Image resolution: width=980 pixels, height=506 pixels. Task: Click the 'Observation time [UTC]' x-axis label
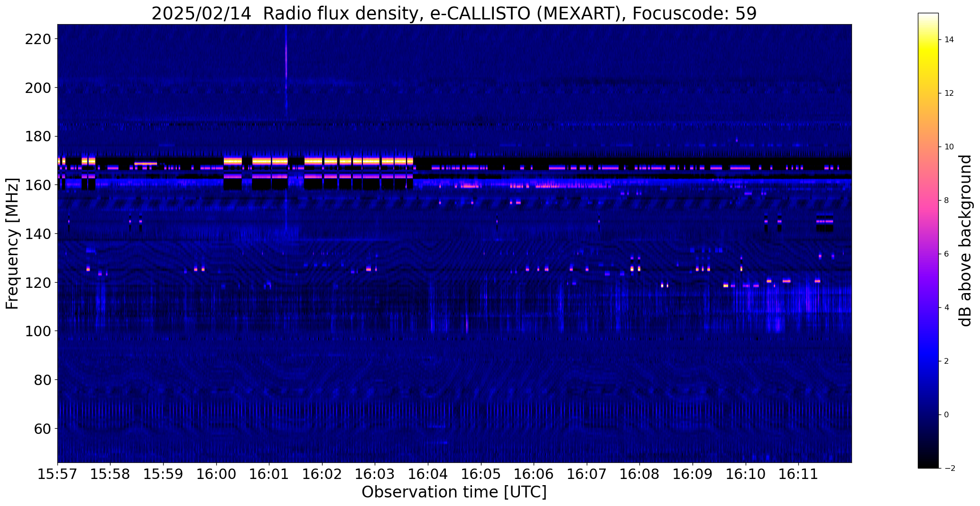click(x=454, y=492)
